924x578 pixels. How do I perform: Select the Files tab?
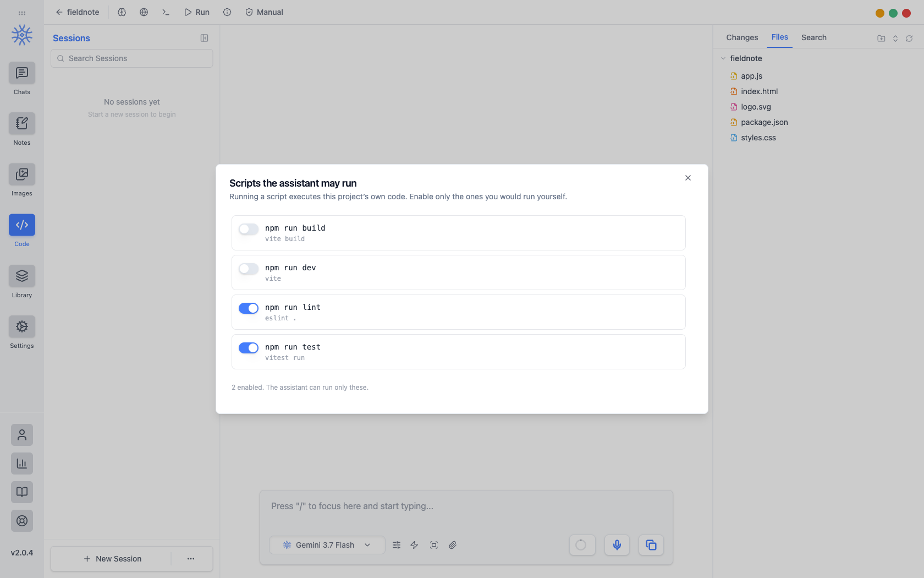[780, 37]
